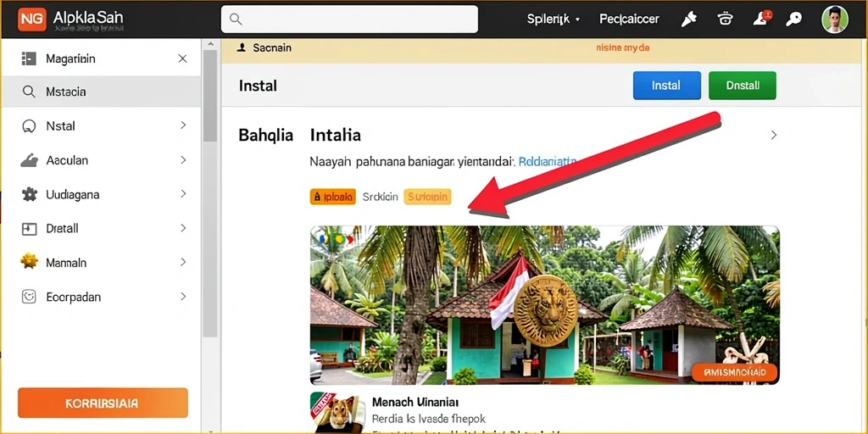Focus the top search input field

pos(349,19)
